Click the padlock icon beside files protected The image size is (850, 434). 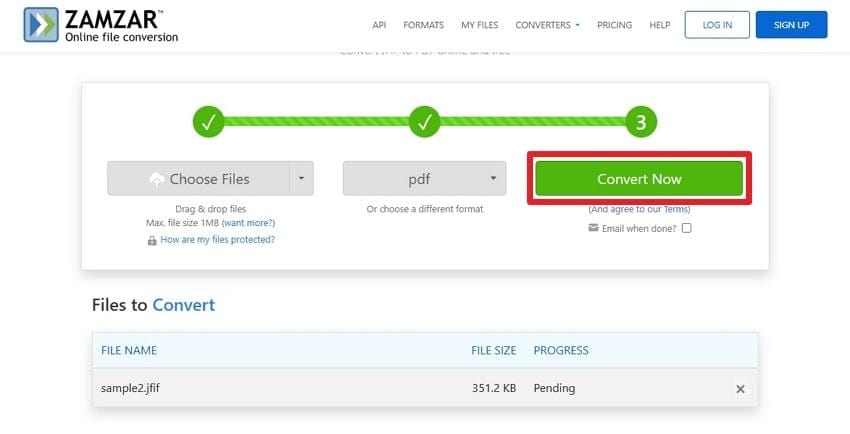click(152, 240)
